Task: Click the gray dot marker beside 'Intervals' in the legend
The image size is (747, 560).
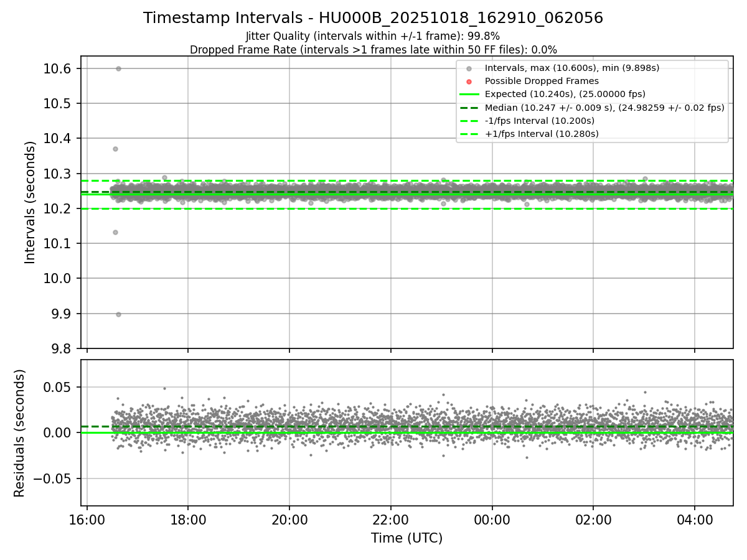Action: 469,68
